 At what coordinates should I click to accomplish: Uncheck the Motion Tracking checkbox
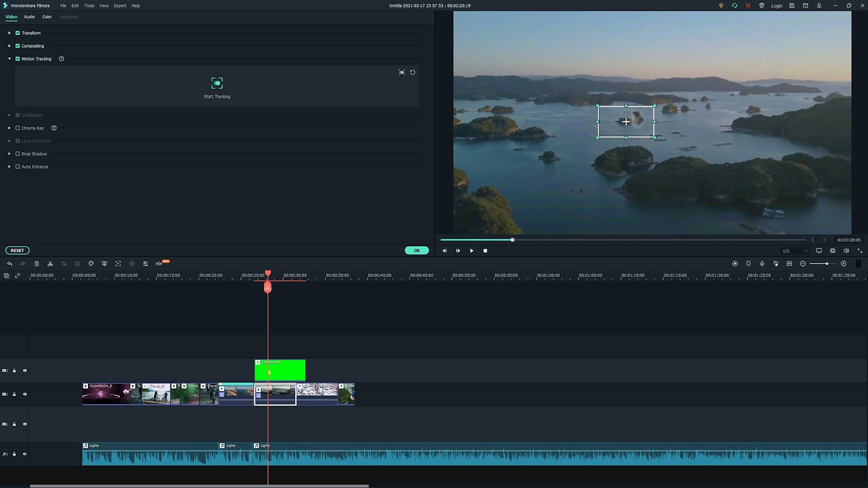tap(18, 59)
